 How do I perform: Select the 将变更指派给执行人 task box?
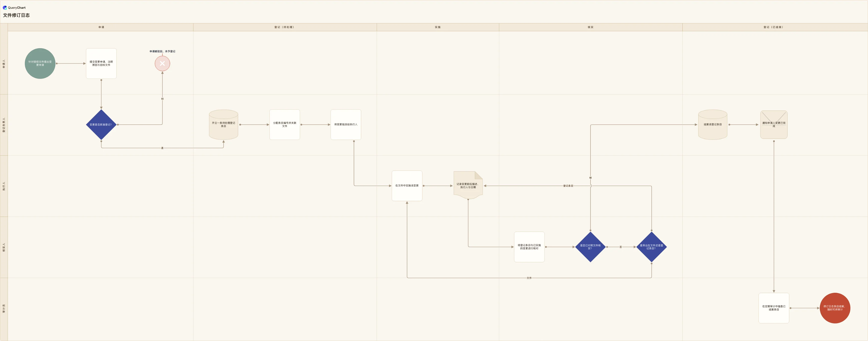[x=346, y=125]
